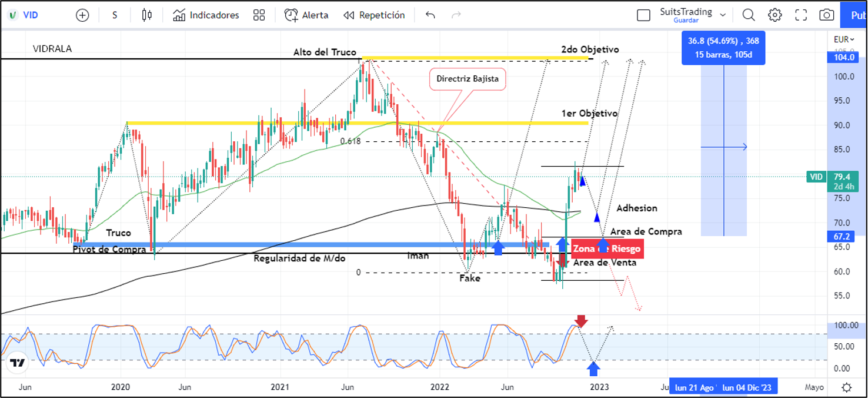Viewport: 868px width, 398px height.
Task: Click the SuitsTrading Guardar save button
Action: point(686,20)
